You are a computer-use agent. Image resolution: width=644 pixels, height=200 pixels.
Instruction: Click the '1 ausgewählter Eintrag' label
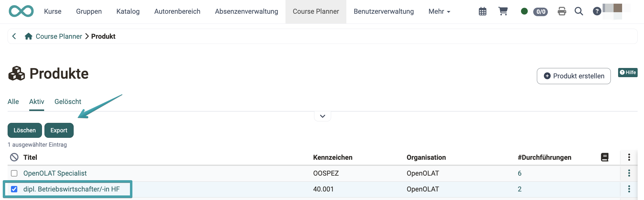coord(37,145)
